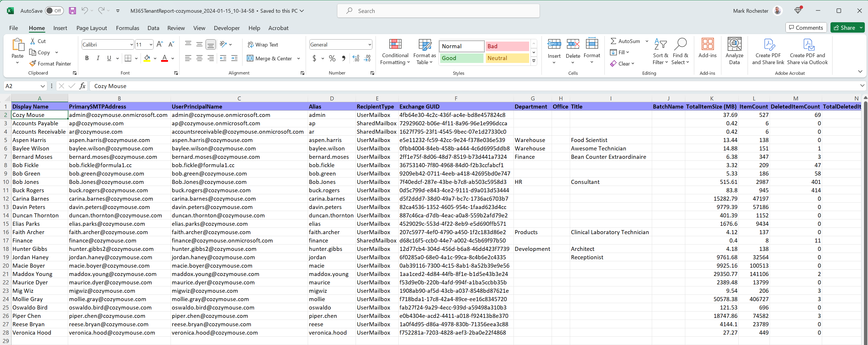
Task: Toggle italic formatting
Action: click(98, 58)
